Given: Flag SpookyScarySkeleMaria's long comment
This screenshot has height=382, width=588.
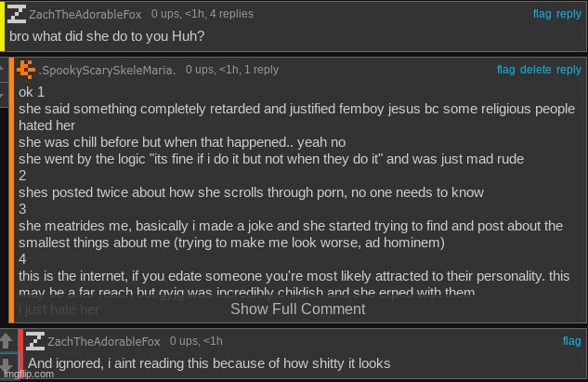Looking at the screenshot, I should 505,70.
